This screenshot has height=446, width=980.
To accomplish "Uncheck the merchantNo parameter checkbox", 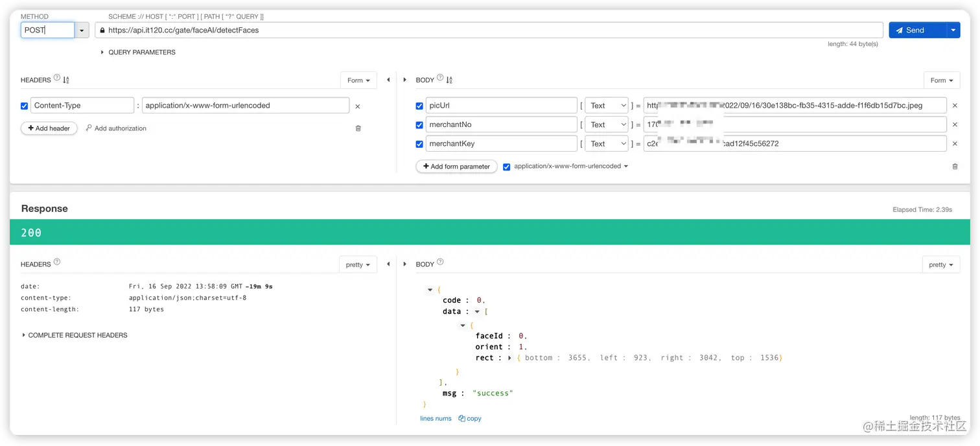I will point(419,125).
